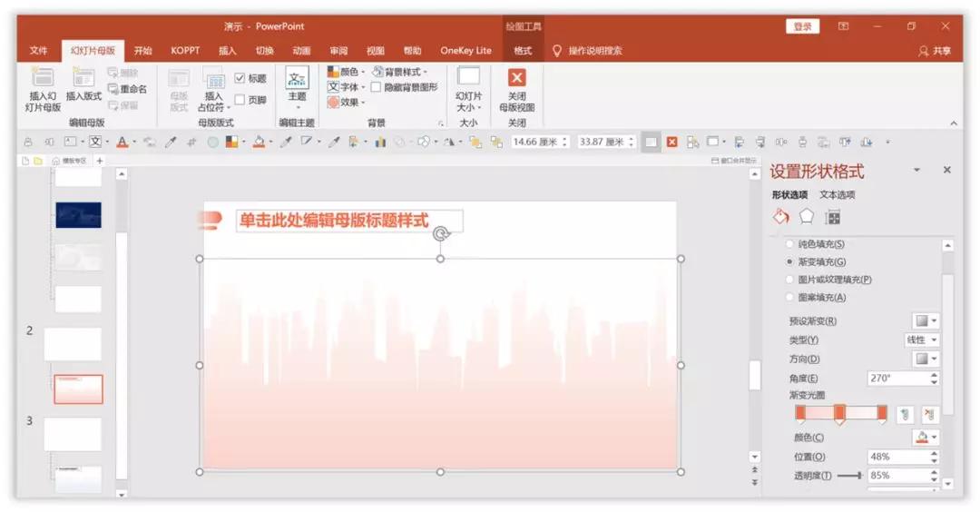Enable Hide Background Graphics (隐藏背景图形) checkbox
Viewport: 980px width, 512px height.
[376, 87]
